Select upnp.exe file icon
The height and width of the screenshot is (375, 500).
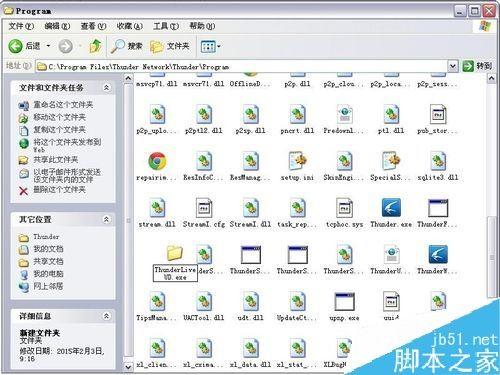pos(344,302)
